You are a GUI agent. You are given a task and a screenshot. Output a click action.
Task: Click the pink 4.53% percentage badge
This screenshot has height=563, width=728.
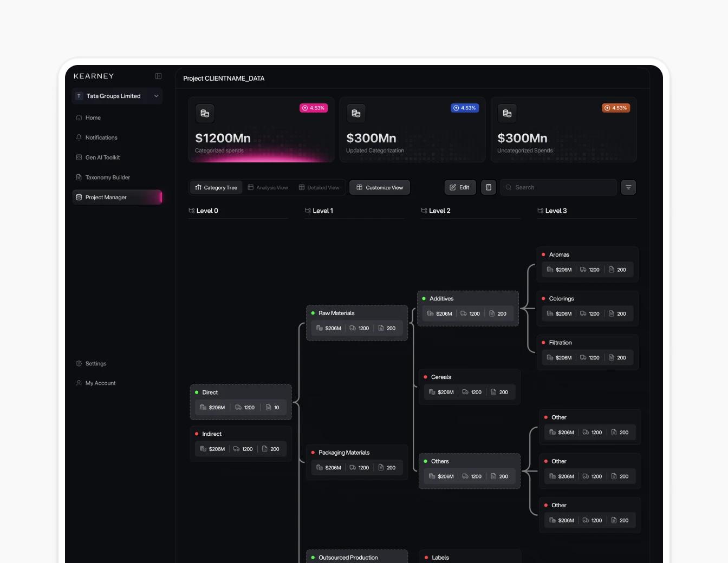coord(314,108)
